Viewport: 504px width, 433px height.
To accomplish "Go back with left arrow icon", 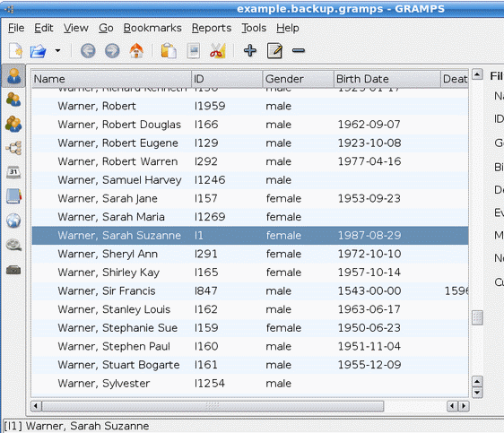I will tap(88, 51).
